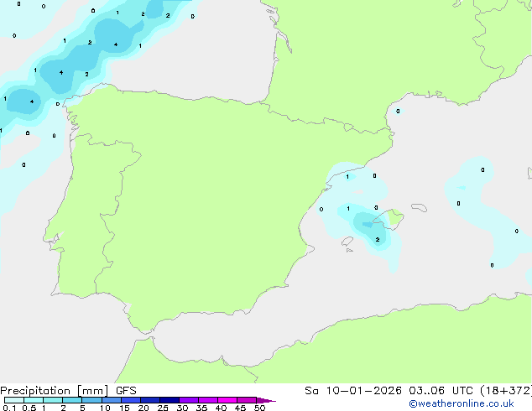Click the 15–20 mm legend color swatch
The image size is (532, 411).
click(x=131, y=400)
